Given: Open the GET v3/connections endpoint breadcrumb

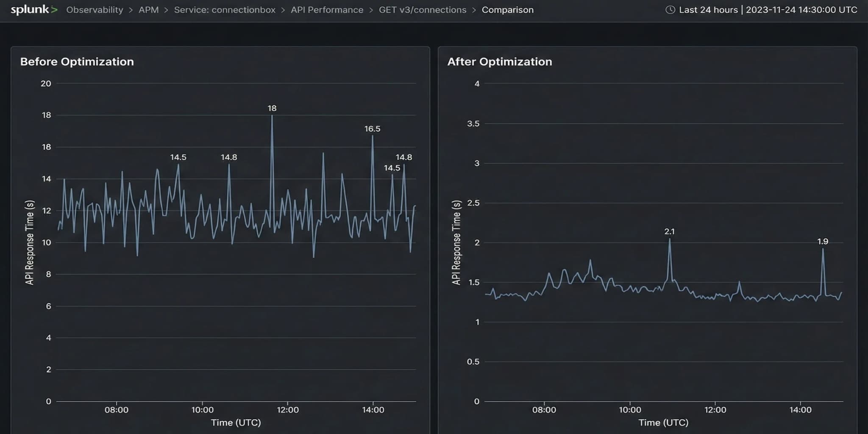Looking at the screenshot, I should point(423,10).
